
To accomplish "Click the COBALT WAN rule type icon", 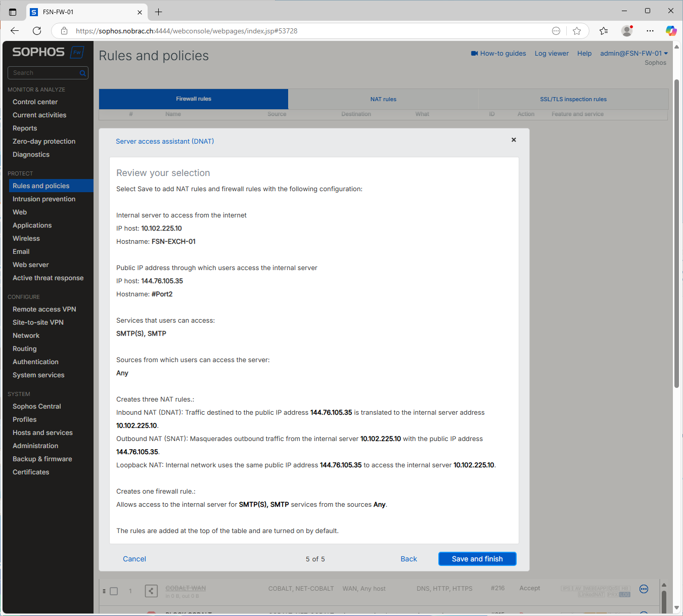I will [x=151, y=591].
